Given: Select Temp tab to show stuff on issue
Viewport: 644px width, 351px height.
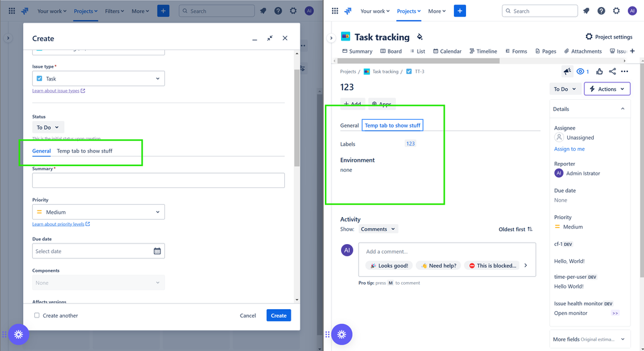Looking at the screenshot, I should point(392,125).
